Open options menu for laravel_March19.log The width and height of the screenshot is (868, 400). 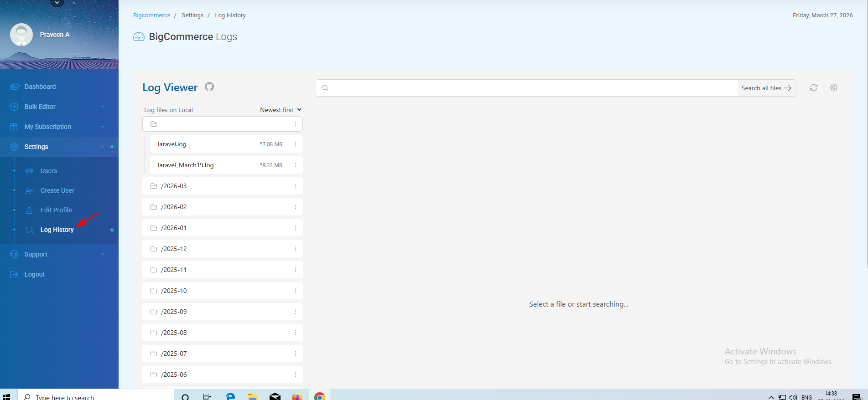[x=296, y=165]
